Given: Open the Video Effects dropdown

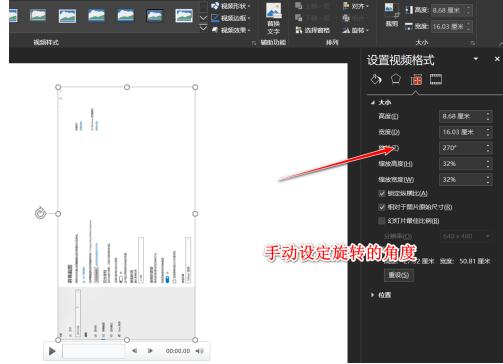Looking at the screenshot, I should tap(232, 30).
